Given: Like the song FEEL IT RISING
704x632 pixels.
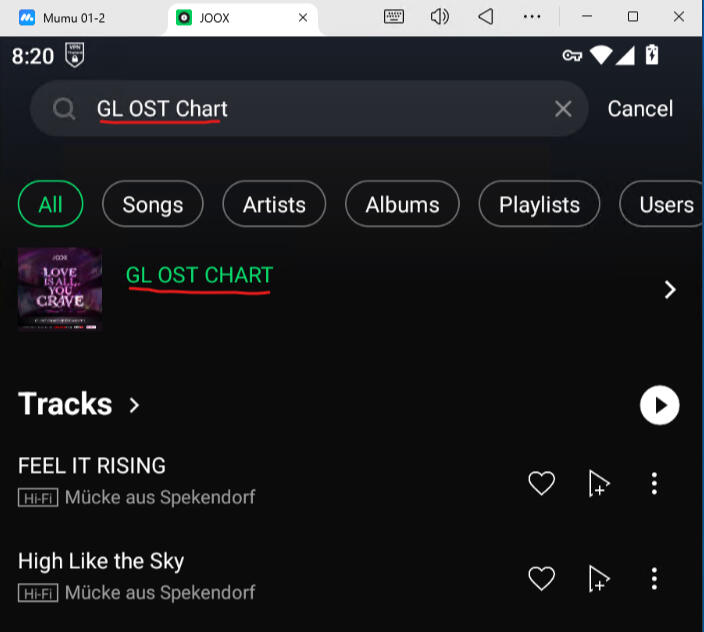Looking at the screenshot, I should 541,483.
